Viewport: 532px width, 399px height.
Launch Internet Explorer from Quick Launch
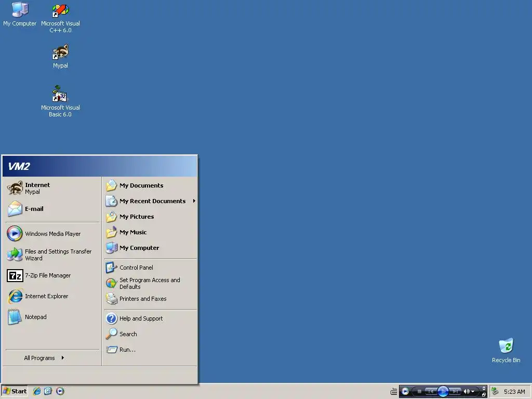click(37, 391)
